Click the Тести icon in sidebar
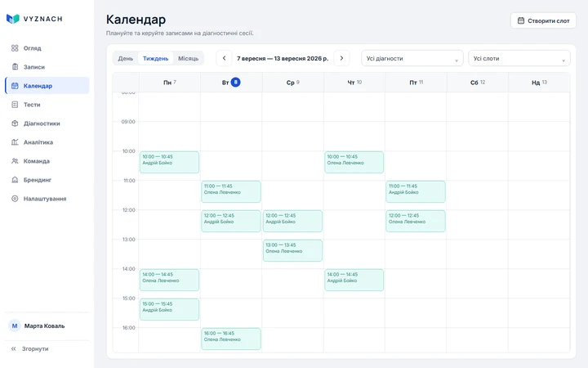588x368 pixels. [15, 105]
